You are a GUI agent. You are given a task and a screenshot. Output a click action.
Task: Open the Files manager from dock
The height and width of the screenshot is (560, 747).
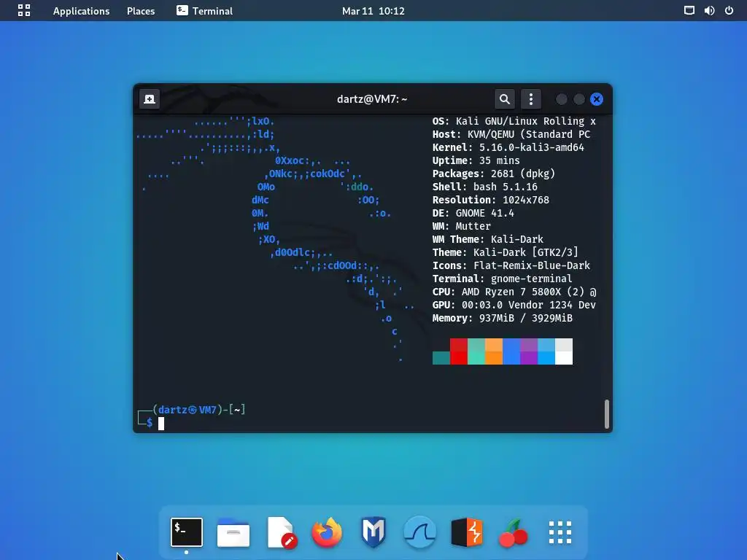point(233,532)
